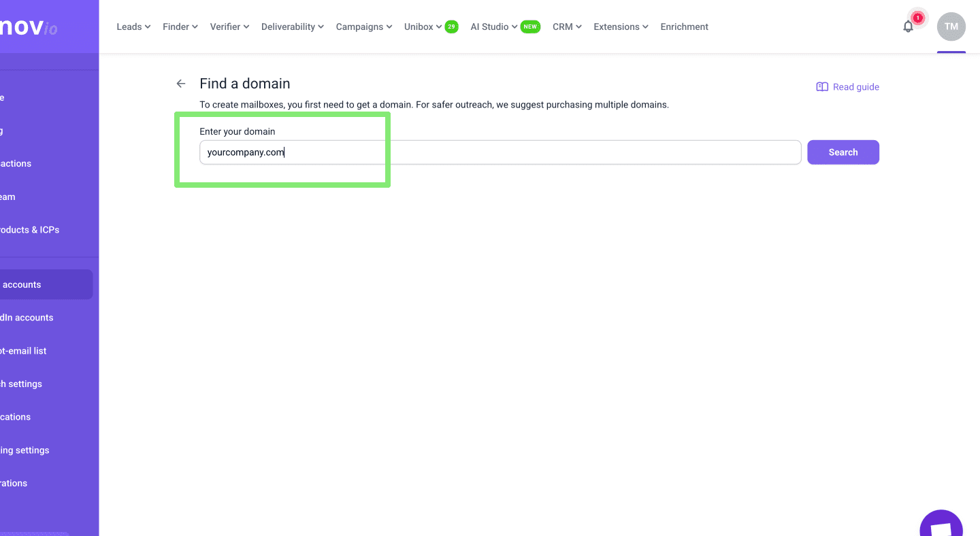This screenshot has width=980, height=536.
Task: Click the Unibox 29 unread badge
Action: click(451, 27)
